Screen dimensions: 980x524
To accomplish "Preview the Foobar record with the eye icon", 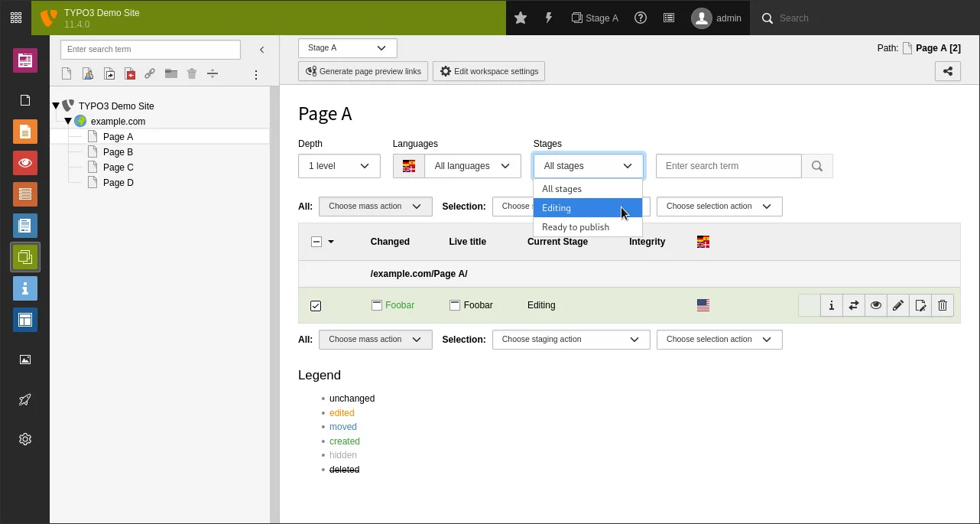I will tap(876, 305).
